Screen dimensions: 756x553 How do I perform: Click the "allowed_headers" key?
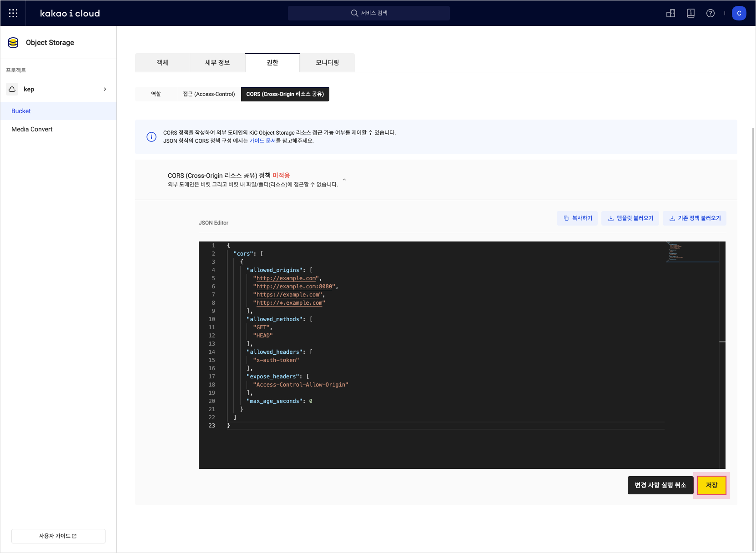pos(274,352)
